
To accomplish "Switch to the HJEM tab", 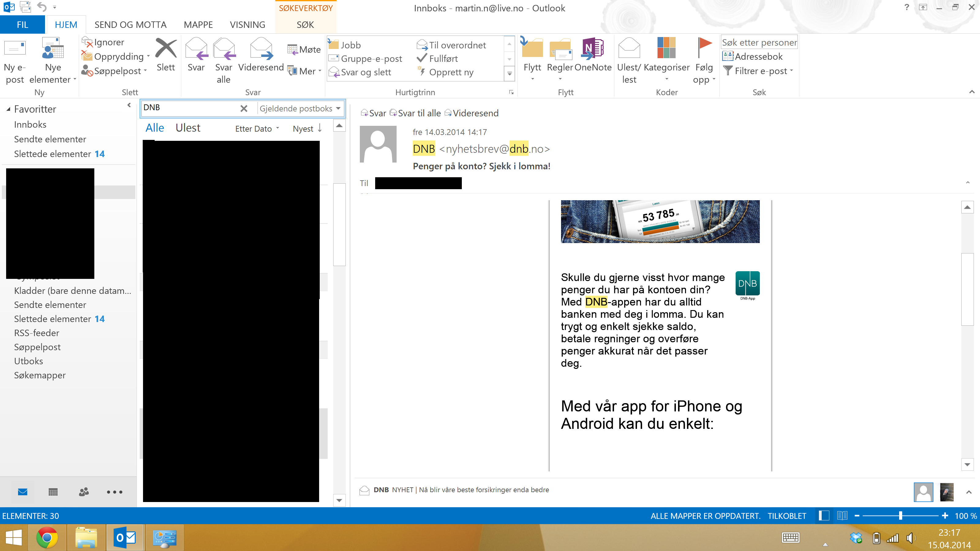I will tap(66, 25).
